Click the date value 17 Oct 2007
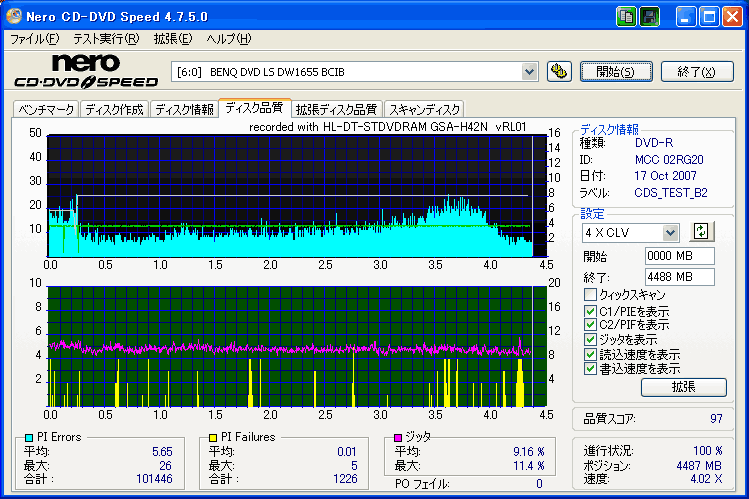 click(665, 176)
